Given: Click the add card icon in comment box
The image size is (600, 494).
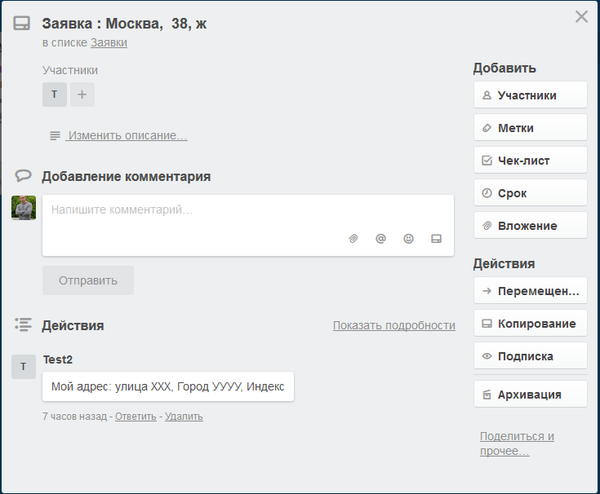Looking at the screenshot, I should [x=436, y=239].
